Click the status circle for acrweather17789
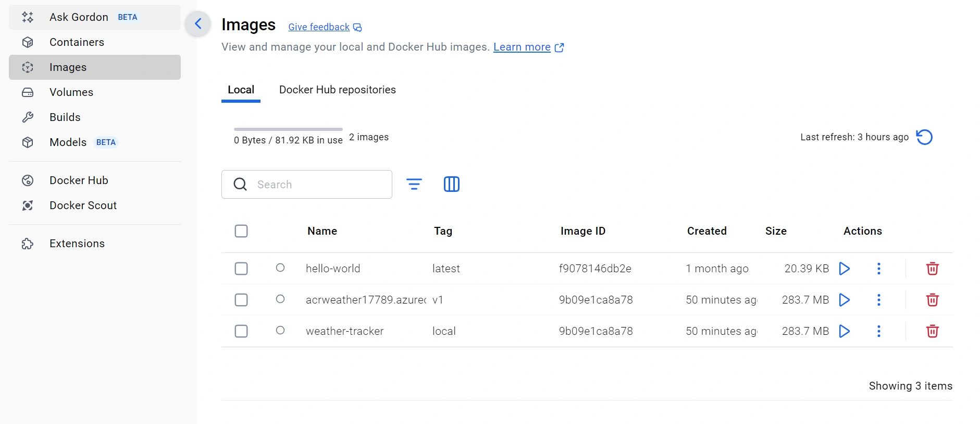 click(x=280, y=299)
